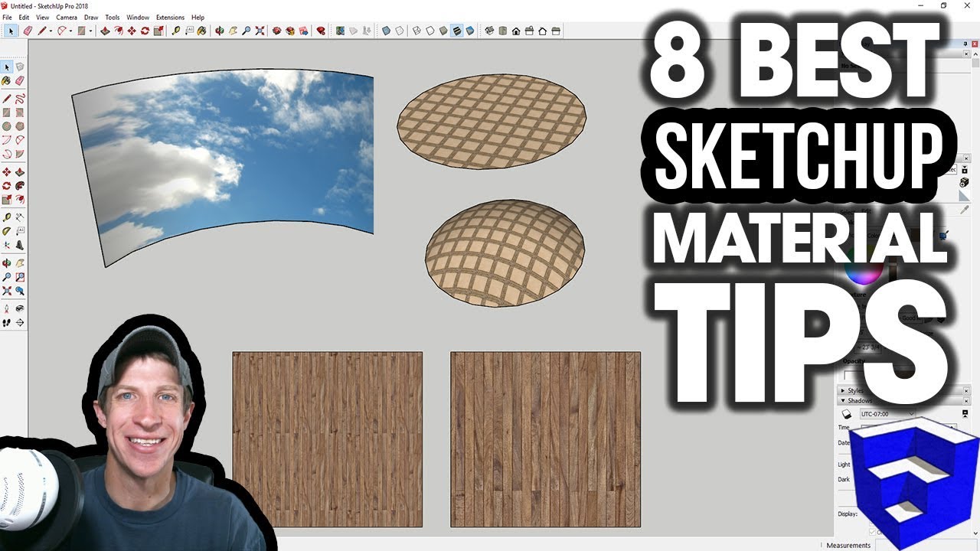Open the UTC-07:00 time zone dropdown

pos(887,414)
